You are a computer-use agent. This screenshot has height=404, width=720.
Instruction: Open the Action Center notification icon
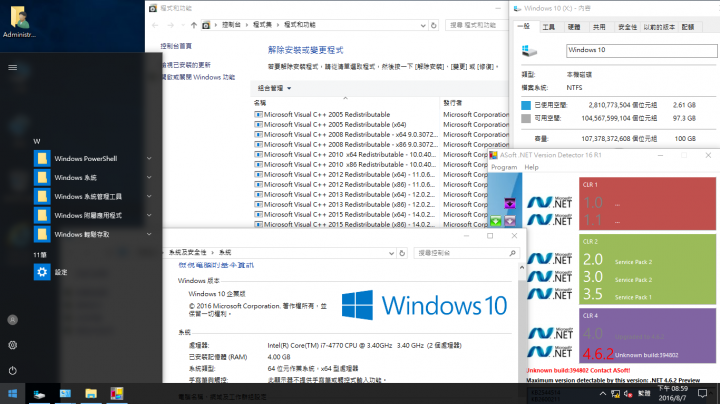pyautogui.click(x=703, y=393)
